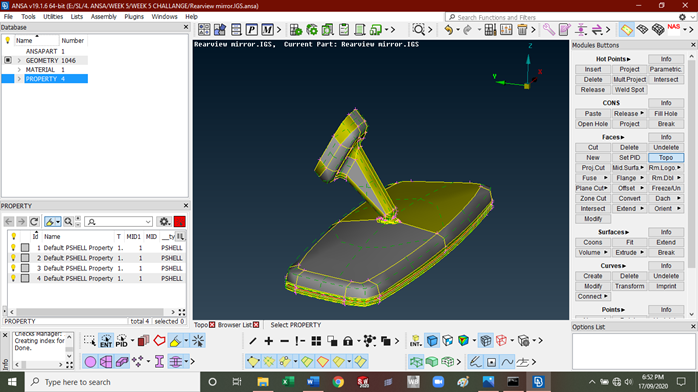
Task: Click the Search Functions and Filters field
Action: (561, 17)
